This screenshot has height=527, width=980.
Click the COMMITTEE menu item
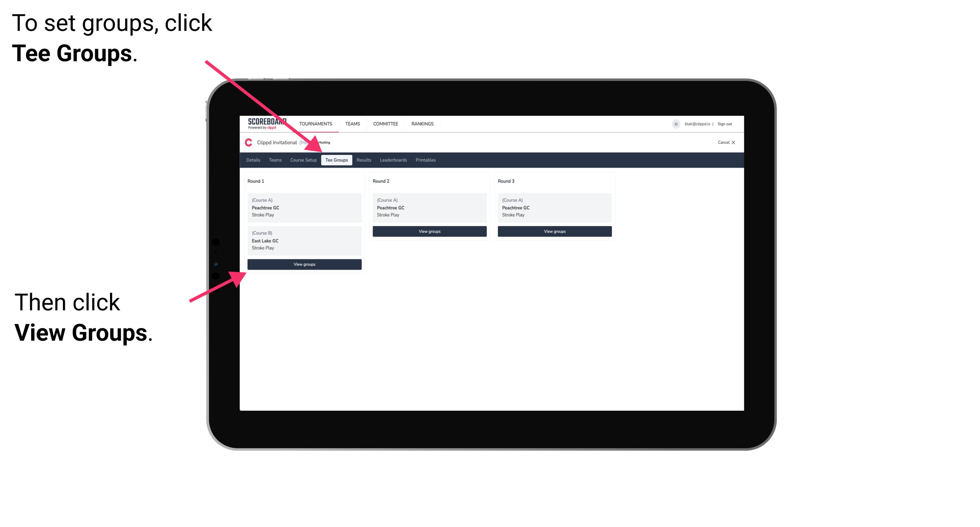384,124
